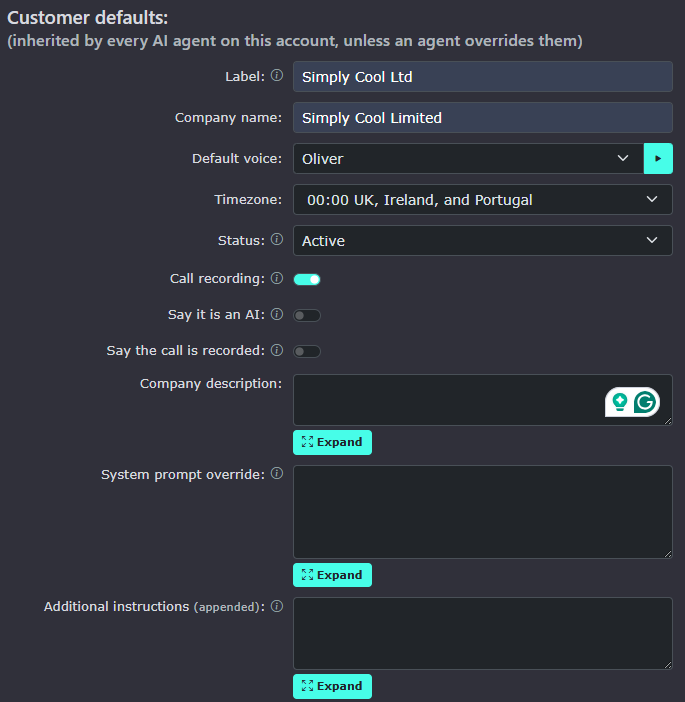Click the resize handle of the Additional instructions box
685x702 pixels.
668,665
